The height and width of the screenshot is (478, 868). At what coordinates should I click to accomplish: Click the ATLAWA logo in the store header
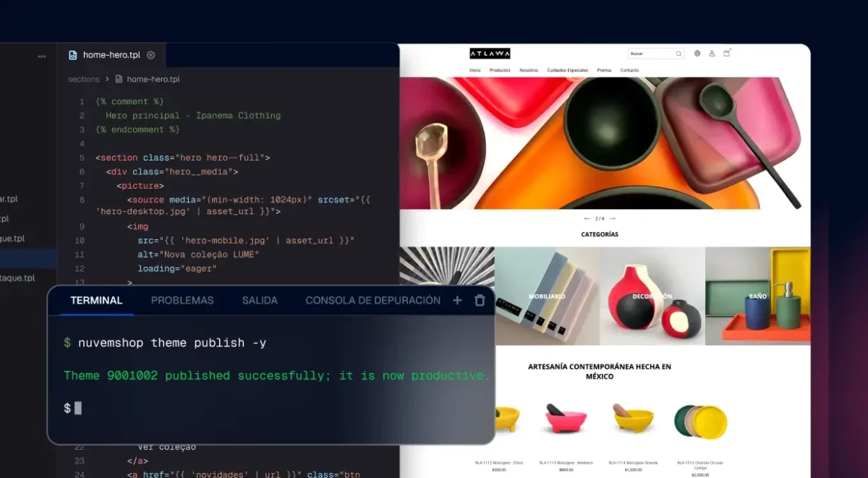[x=490, y=54]
